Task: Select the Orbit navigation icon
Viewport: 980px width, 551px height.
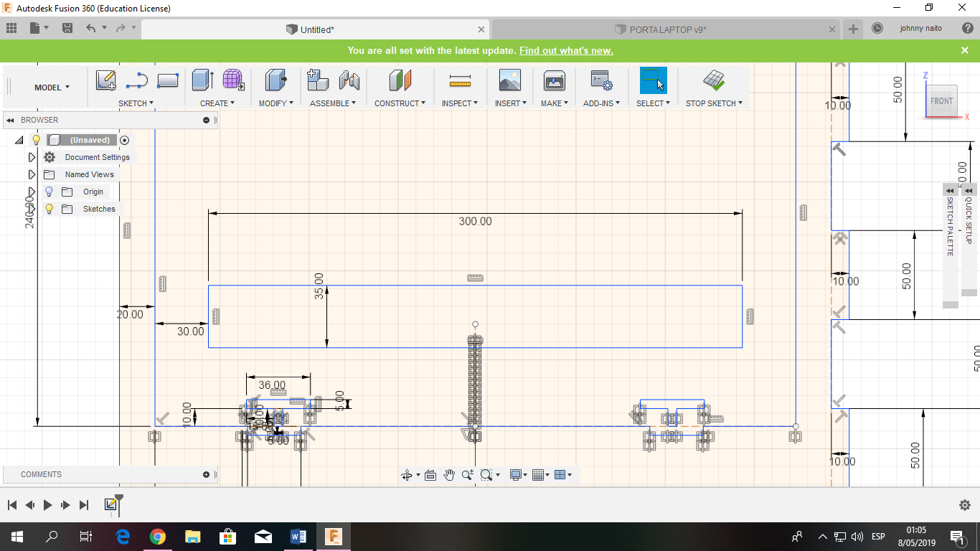Action: coord(406,475)
